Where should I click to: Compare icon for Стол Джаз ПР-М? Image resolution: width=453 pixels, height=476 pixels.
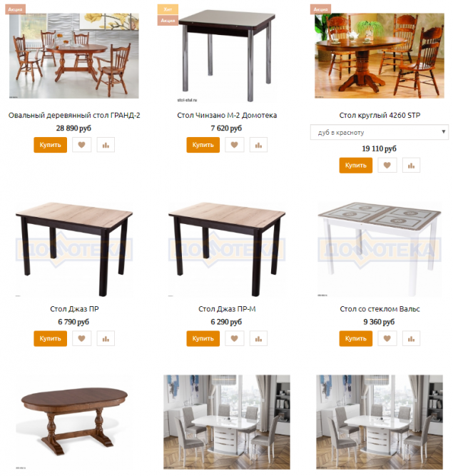258,338
